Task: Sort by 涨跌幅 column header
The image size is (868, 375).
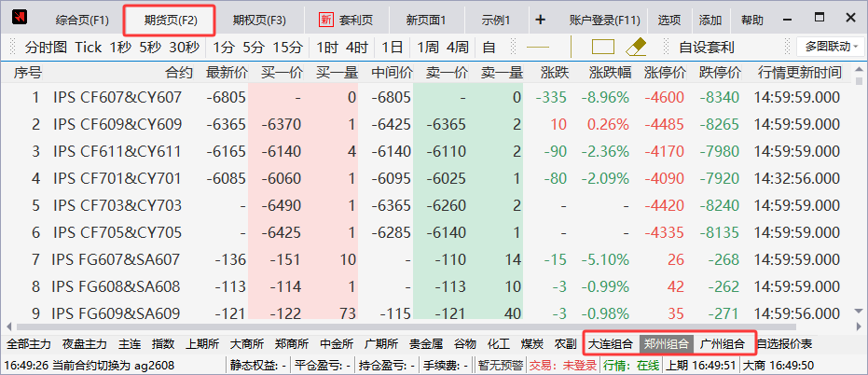Action: coord(610,72)
